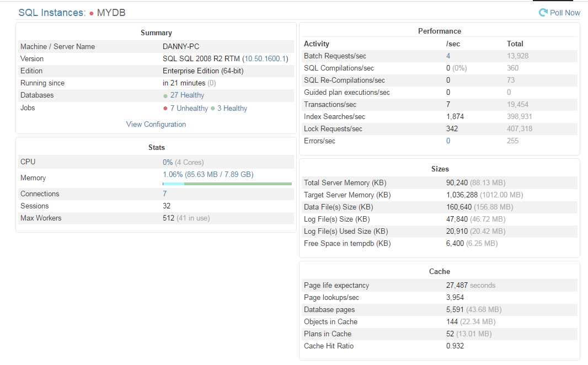Image resolution: width=588 pixels, height=365 pixels.
Task: Click the version build number 10.50.1600.1
Action: click(265, 59)
